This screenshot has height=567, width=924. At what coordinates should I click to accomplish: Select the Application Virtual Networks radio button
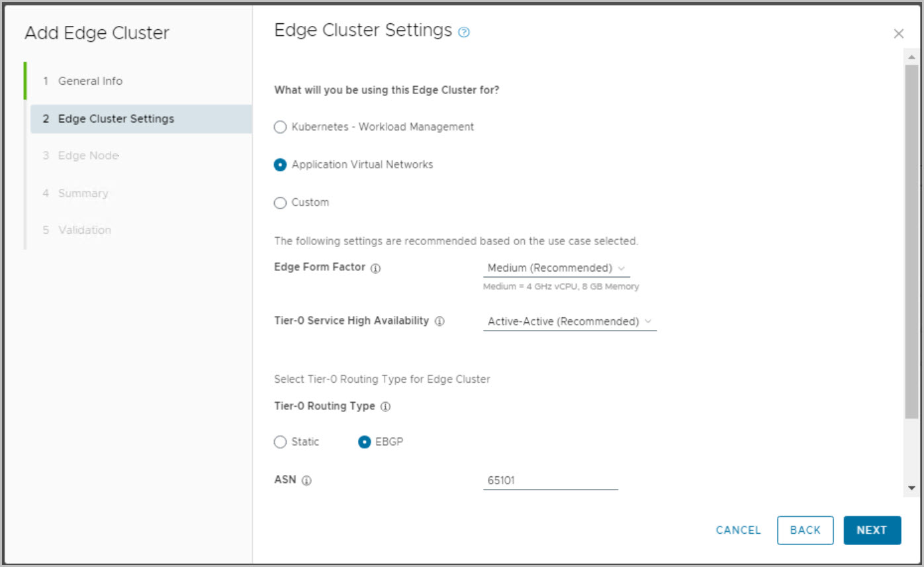281,165
